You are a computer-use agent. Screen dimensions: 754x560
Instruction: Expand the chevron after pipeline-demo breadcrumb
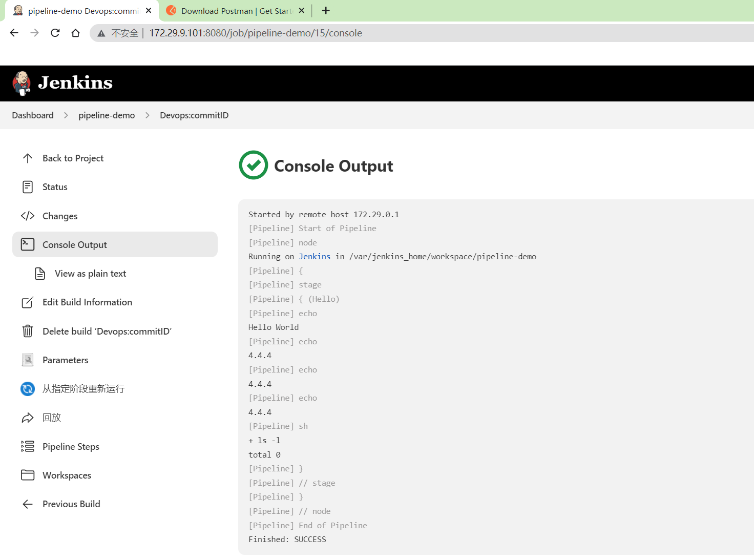[x=148, y=115]
